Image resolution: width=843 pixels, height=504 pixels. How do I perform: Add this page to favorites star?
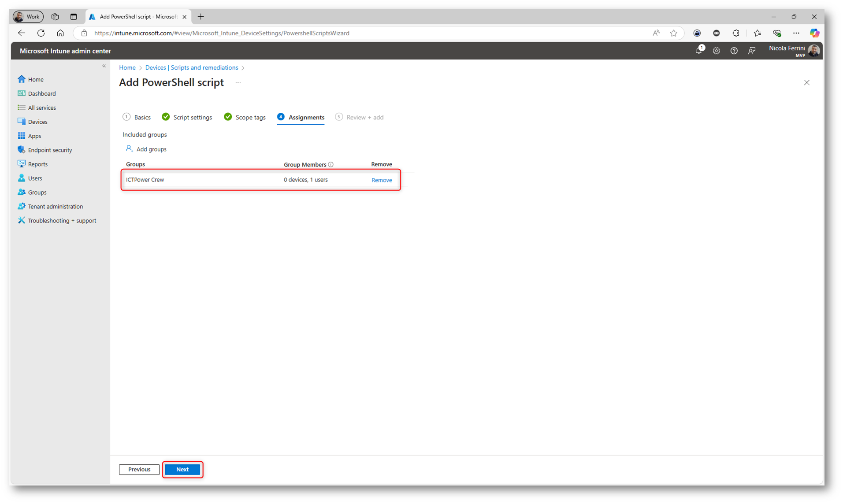click(x=674, y=33)
